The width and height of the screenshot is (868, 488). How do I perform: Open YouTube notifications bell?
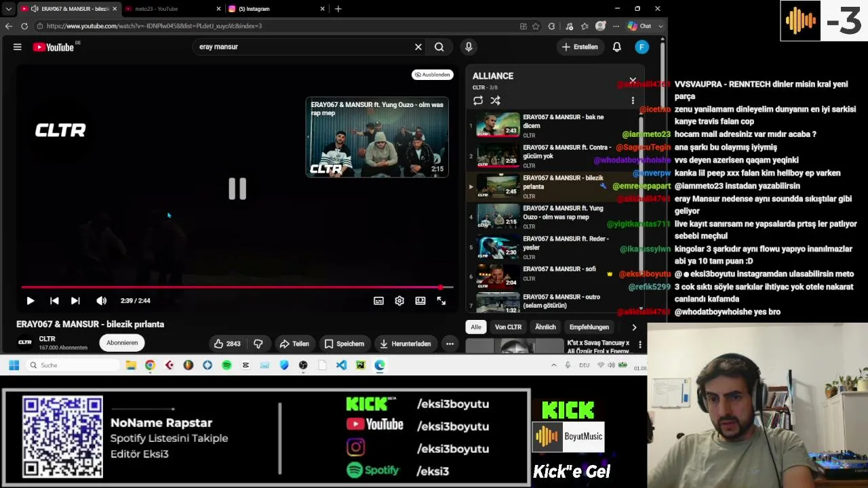(x=617, y=47)
